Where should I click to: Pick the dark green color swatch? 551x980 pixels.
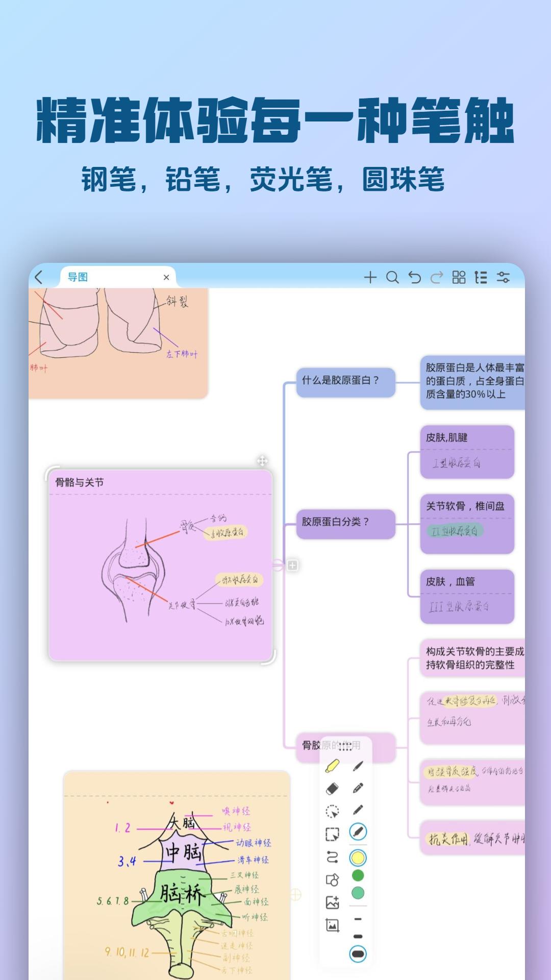click(x=358, y=875)
